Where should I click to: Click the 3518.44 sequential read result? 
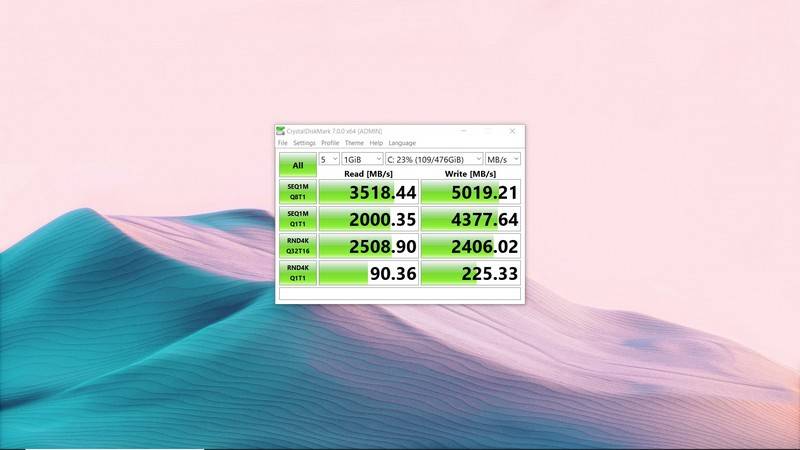click(368, 192)
